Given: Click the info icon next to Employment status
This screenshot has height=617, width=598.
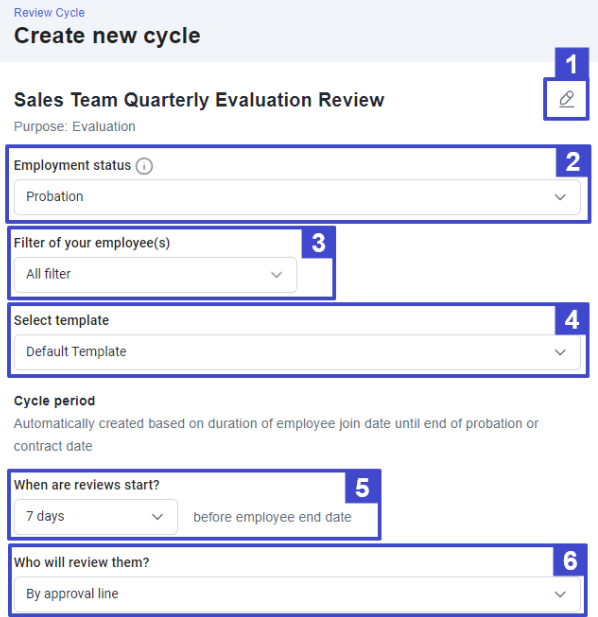Looking at the screenshot, I should [144, 166].
